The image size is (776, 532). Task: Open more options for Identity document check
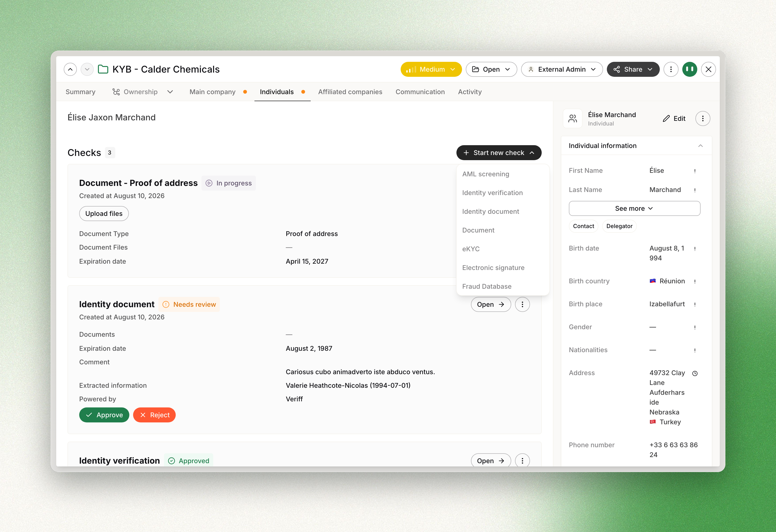(x=522, y=304)
